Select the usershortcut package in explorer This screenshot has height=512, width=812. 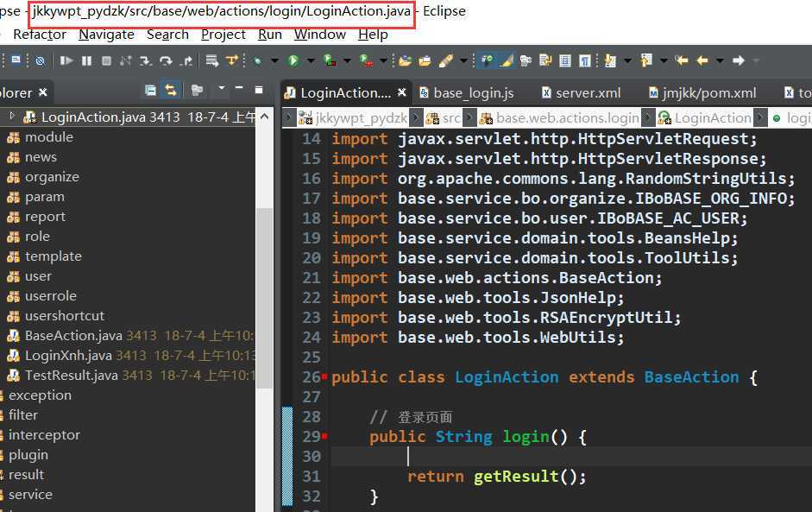click(x=64, y=316)
